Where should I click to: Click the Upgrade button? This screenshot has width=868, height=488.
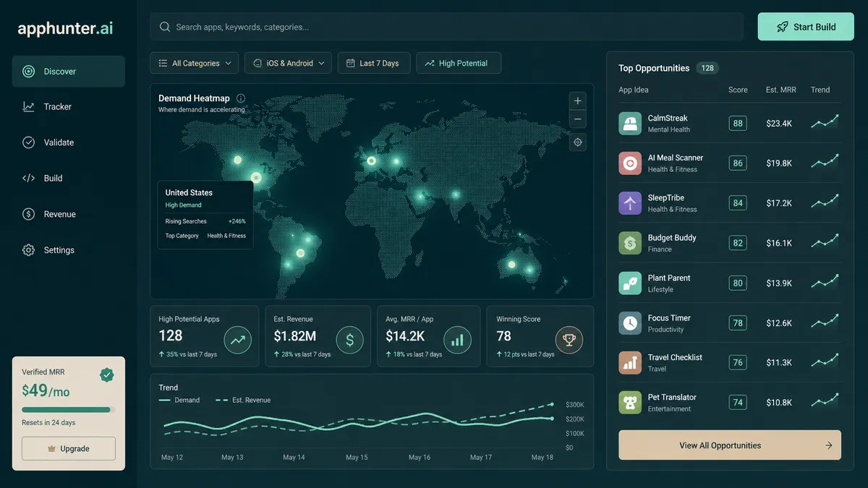pyautogui.click(x=68, y=448)
